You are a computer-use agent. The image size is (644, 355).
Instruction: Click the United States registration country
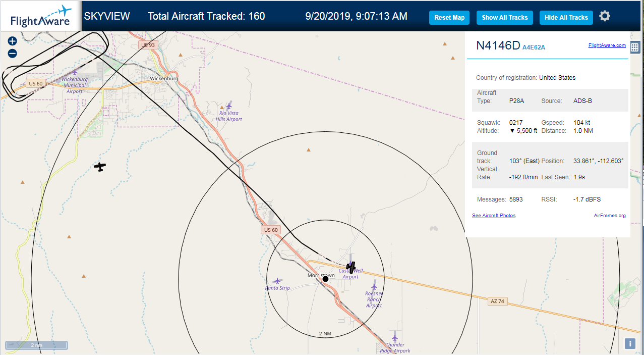(x=557, y=78)
